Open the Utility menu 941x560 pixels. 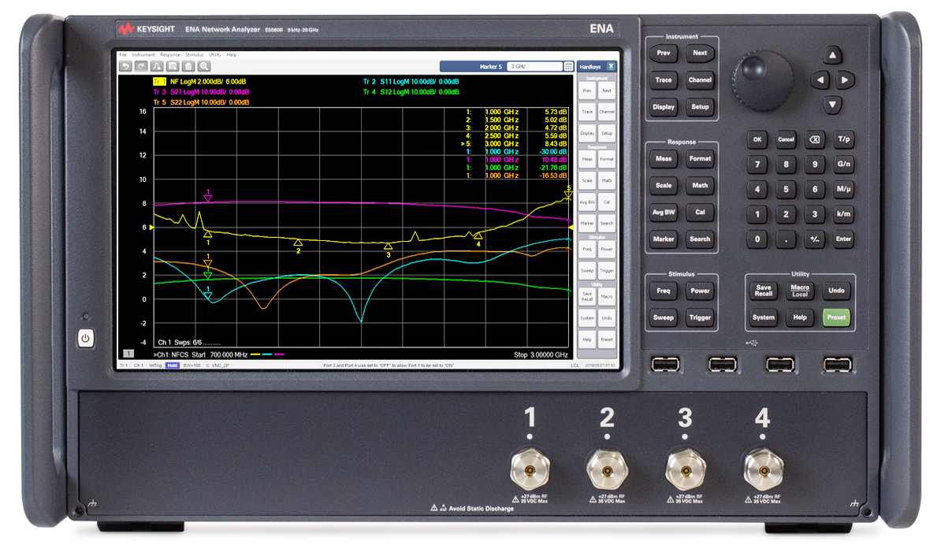(215, 55)
